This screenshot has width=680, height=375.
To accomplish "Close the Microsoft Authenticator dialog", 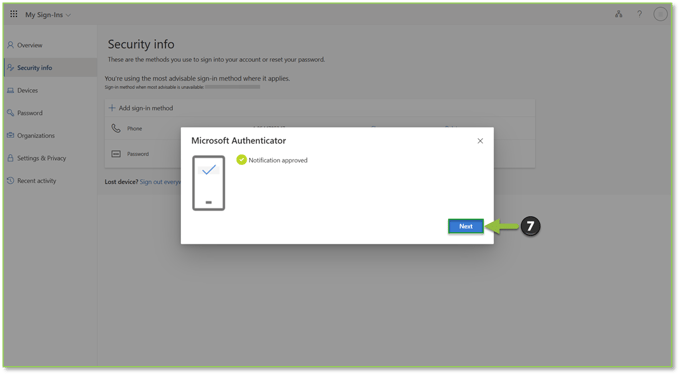I will (x=480, y=141).
